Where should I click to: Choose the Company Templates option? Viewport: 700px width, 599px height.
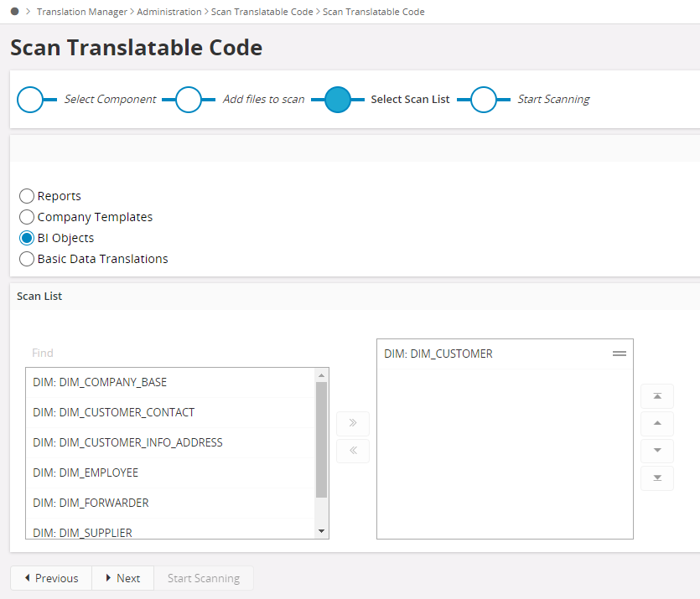(26, 216)
